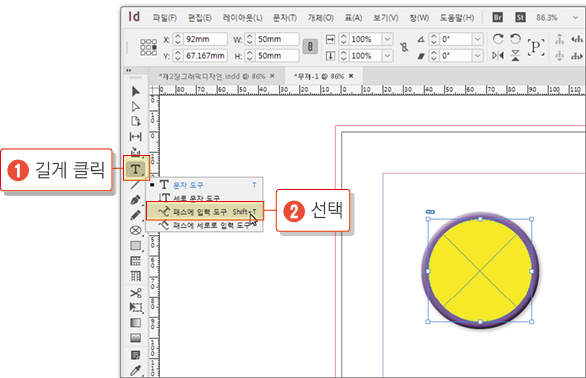Open the rotation angle dropdown
Viewport: 586px width, 378px height.
tap(478, 39)
